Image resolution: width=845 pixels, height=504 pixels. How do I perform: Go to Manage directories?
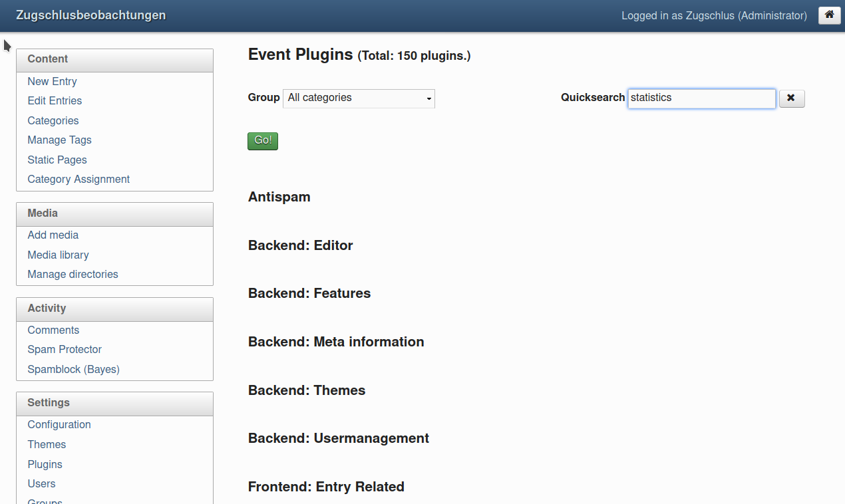click(73, 275)
